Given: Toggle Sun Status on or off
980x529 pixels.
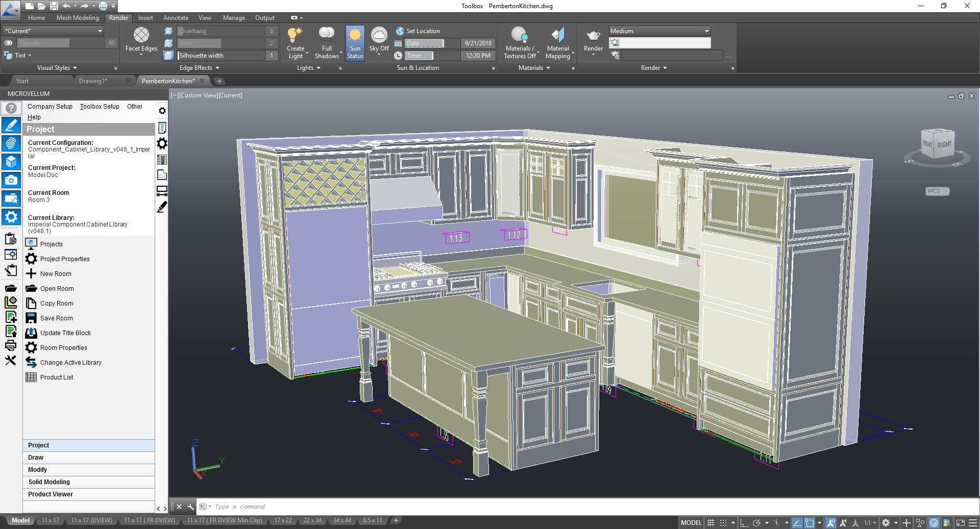Looking at the screenshot, I should click(x=355, y=43).
